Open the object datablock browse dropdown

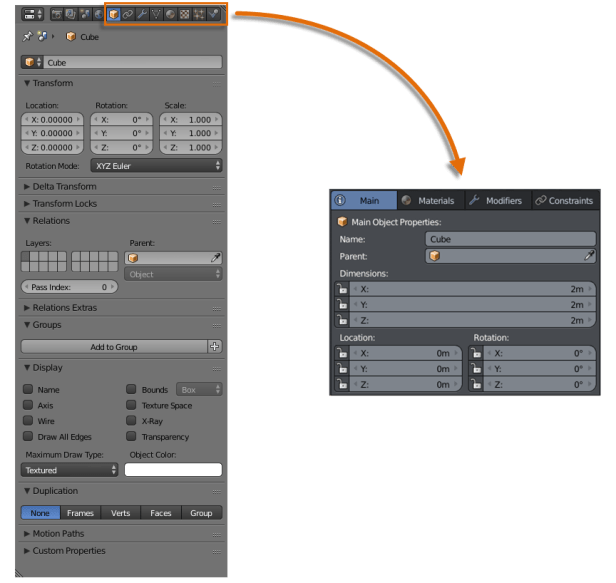pos(32,62)
